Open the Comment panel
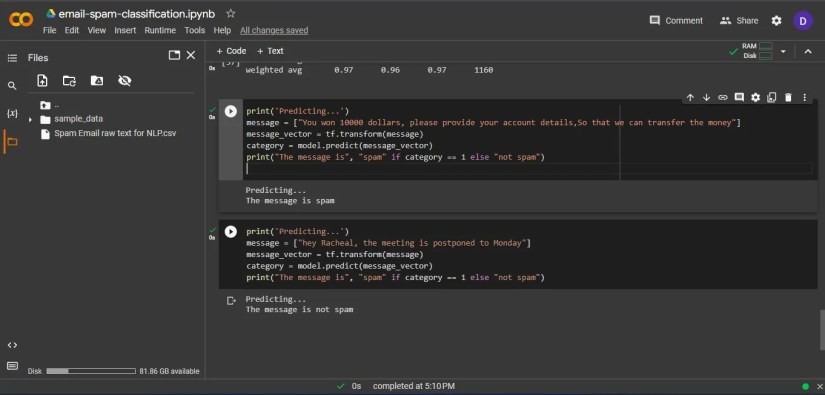Screen dimensions: 825x395 (676, 21)
